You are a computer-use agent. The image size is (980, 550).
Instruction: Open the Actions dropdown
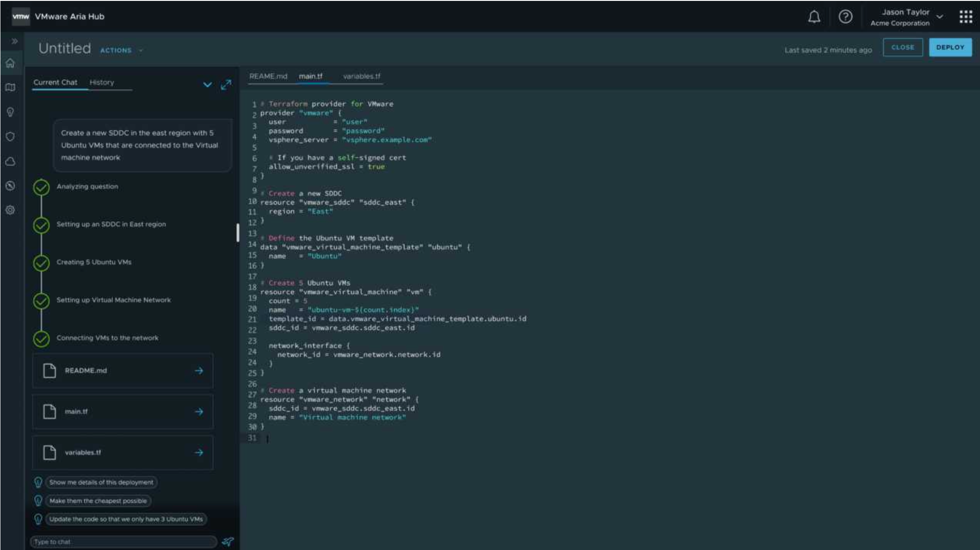point(121,50)
